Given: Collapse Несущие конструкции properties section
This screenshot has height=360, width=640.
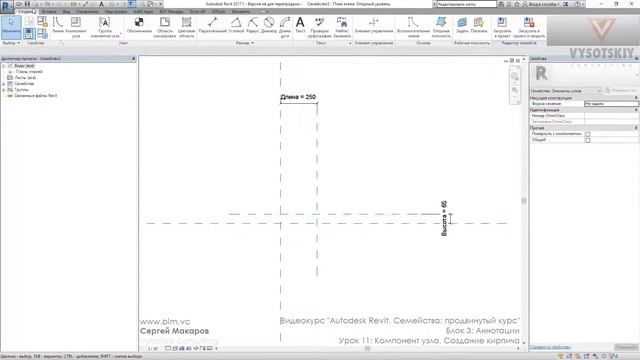Looking at the screenshot, I should 636,98.
